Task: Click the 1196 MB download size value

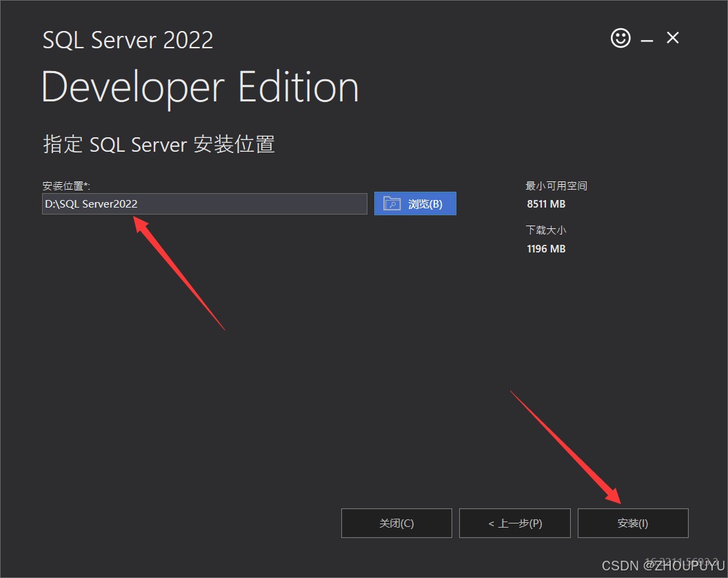Action: coord(545,248)
